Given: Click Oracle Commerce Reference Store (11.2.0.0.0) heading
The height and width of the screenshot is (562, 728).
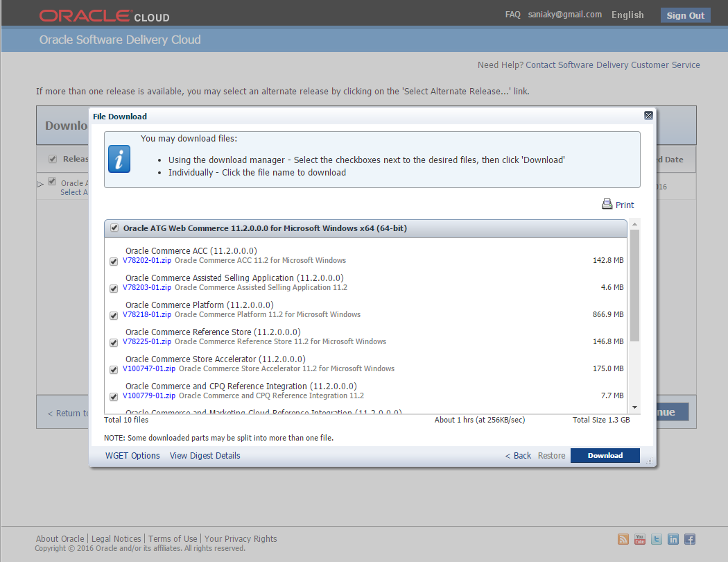Looking at the screenshot, I should pyautogui.click(x=213, y=332).
